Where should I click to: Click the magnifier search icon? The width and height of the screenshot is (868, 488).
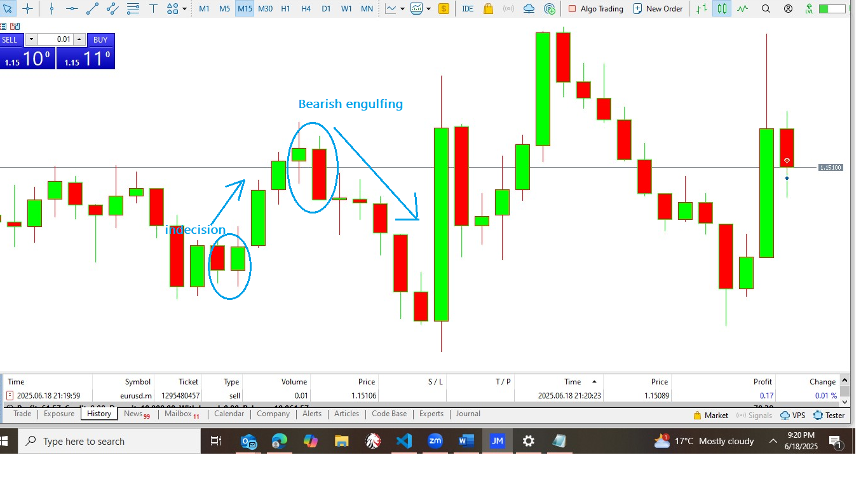pyautogui.click(x=766, y=9)
